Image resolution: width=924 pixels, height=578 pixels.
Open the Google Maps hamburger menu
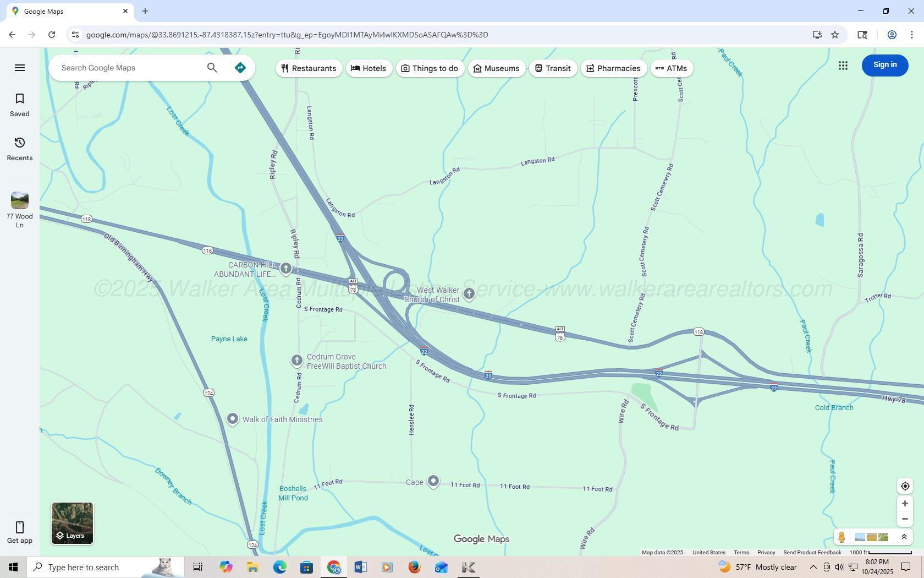coord(20,68)
